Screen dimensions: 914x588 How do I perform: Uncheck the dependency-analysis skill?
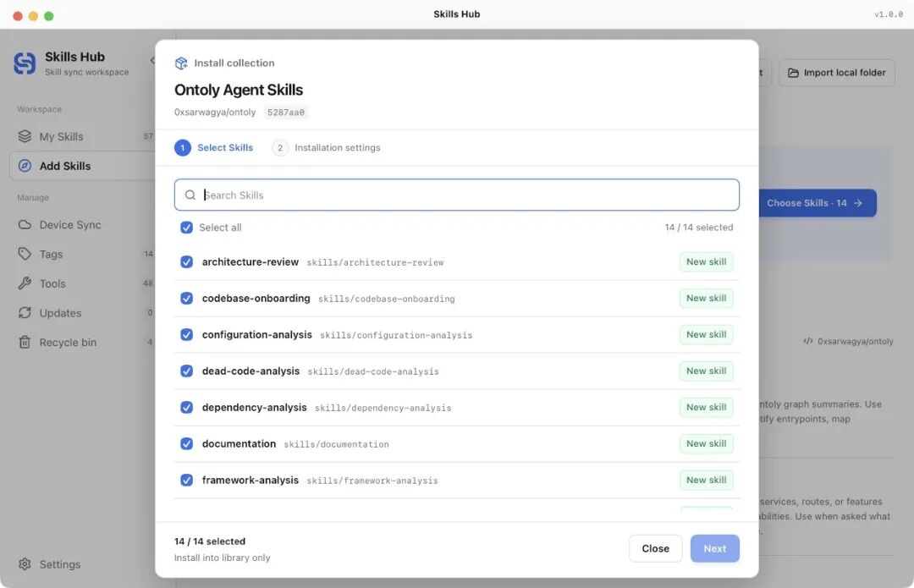pos(186,407)
